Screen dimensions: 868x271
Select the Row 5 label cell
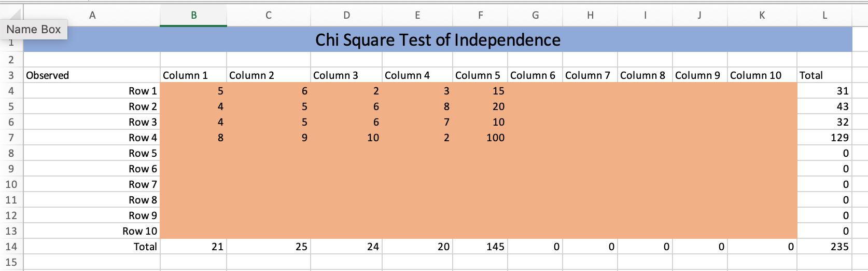[92, 153]
